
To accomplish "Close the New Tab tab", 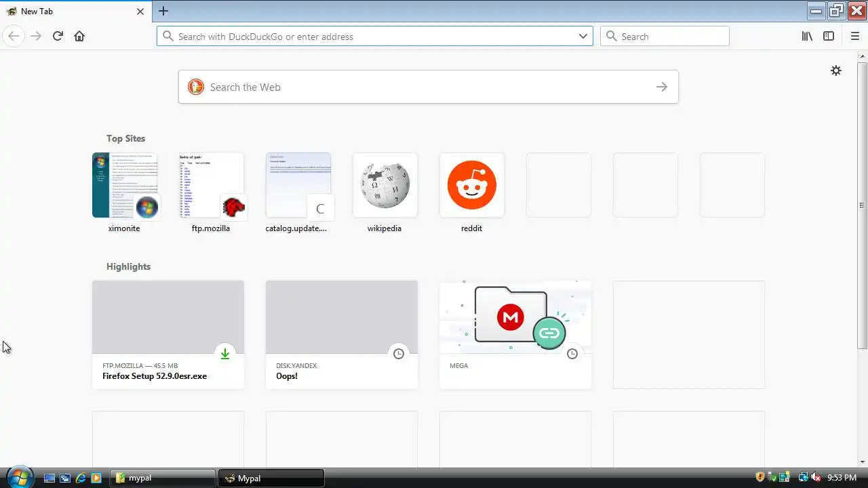I will [x=140, y=12].
